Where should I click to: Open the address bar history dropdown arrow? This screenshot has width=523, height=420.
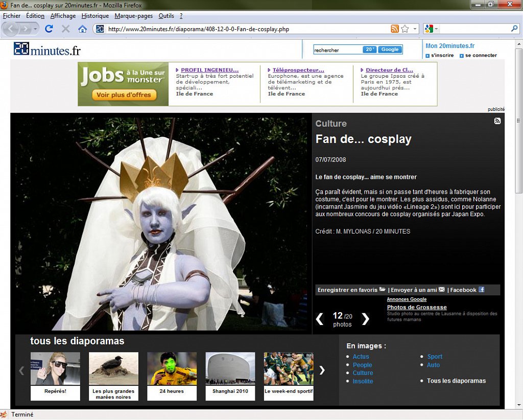point(415,29)
